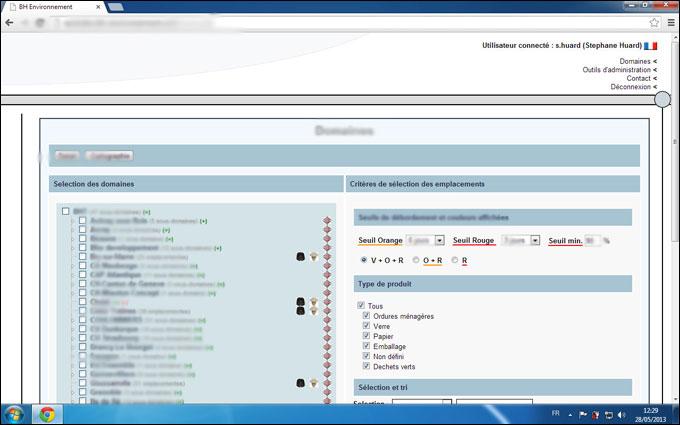Click the browser back arrow
680x425 pixels.
pos(10,22)
